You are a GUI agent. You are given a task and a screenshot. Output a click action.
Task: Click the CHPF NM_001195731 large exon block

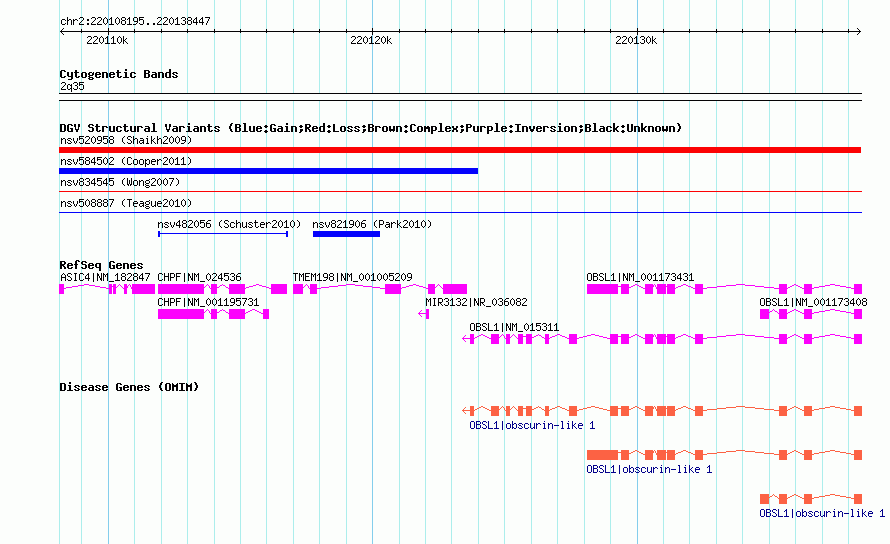[x=180, y=314]
